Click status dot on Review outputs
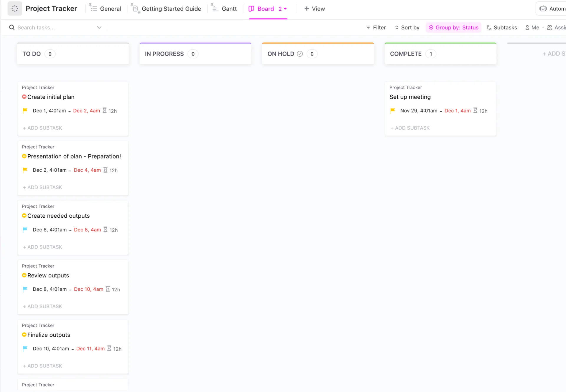 coord(24,275)
